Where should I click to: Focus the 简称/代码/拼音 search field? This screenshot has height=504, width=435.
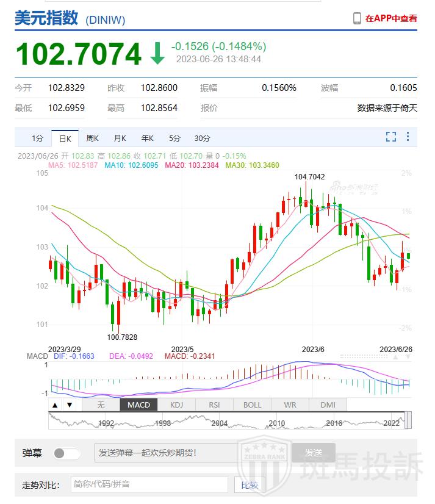tap(149, 485)
